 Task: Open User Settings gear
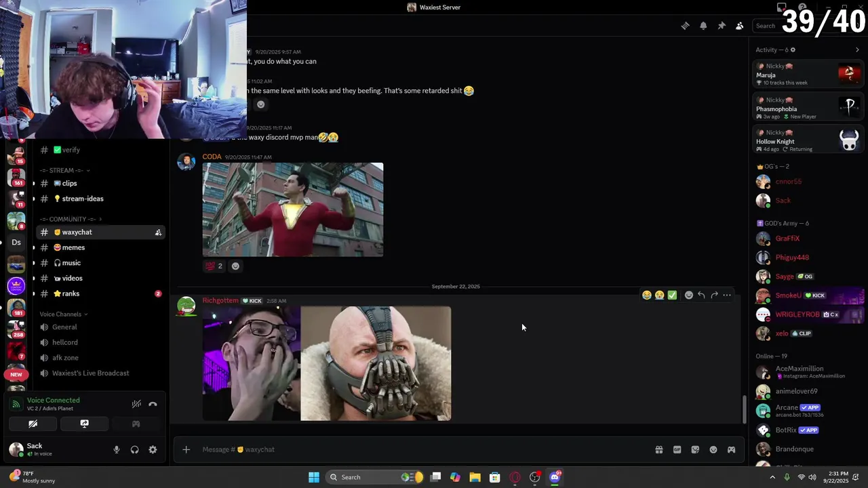click(x=153, y=449)
